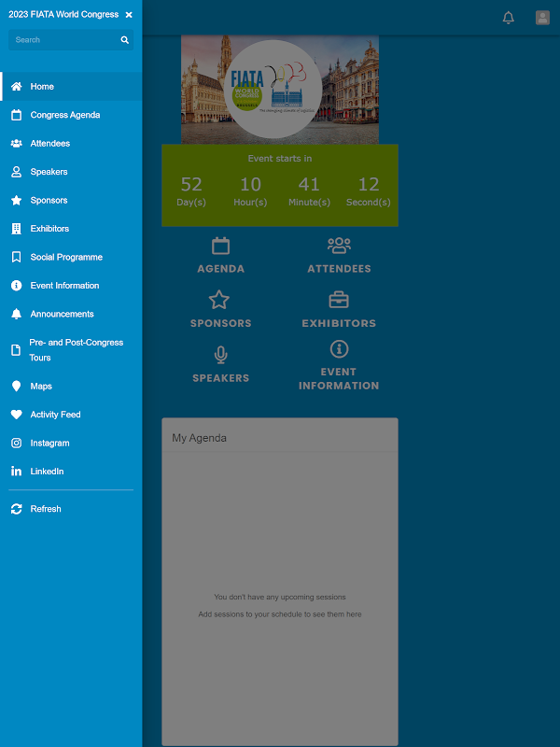Click the Event Information info icon in sidebar
This screenshot has width=560, height=747.
tap(16, 286)
